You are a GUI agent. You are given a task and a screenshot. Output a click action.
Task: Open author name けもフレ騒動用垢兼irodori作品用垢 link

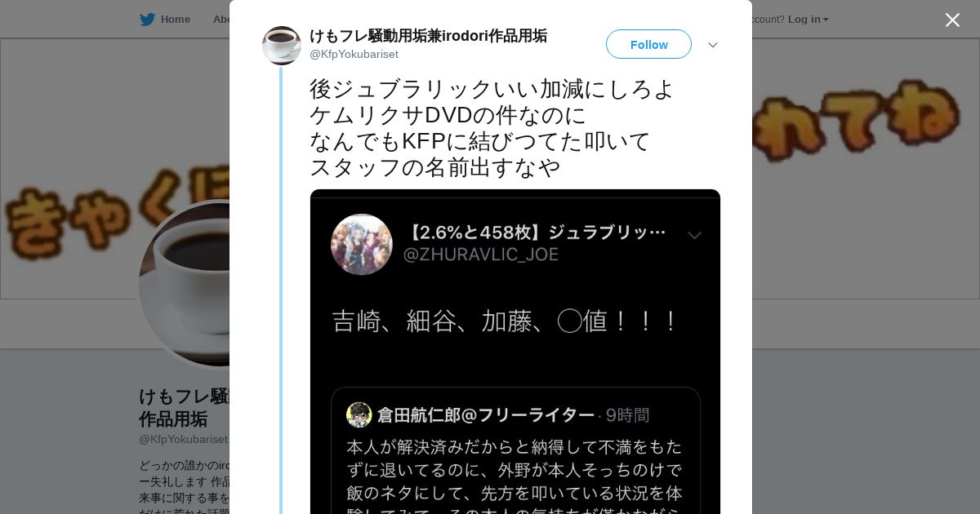click(428, 36)
